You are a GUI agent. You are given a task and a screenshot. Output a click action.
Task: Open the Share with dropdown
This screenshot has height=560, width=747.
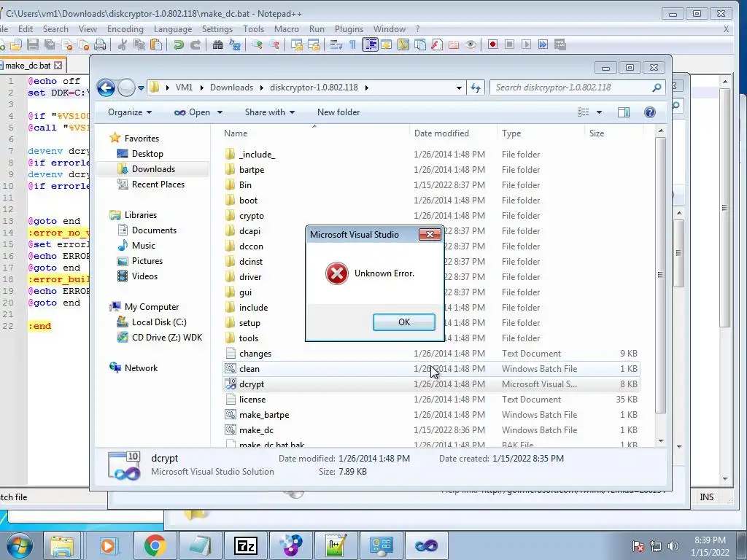tap(270, 112)
